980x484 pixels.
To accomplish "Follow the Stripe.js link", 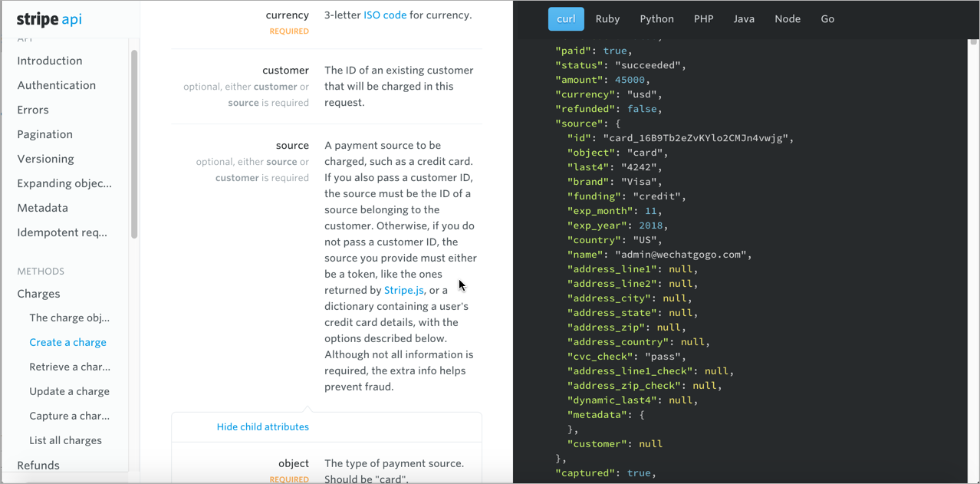I will (404, 290).
